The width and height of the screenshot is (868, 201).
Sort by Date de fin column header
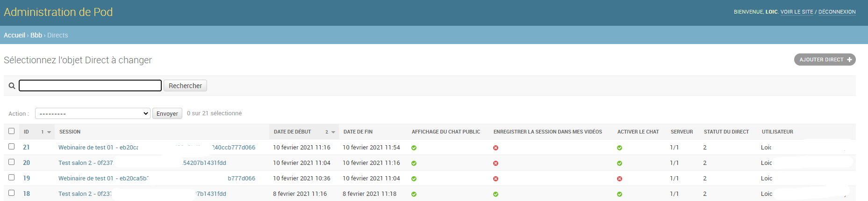tap(358, 132)
